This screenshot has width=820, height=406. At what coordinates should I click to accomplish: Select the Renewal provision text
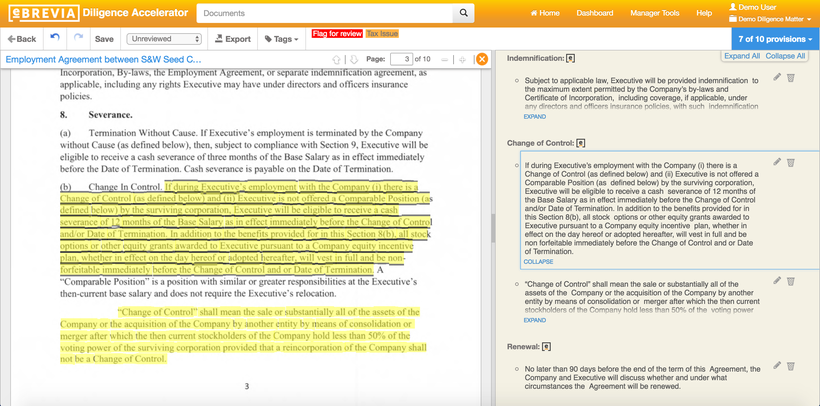tap(642, 378)
